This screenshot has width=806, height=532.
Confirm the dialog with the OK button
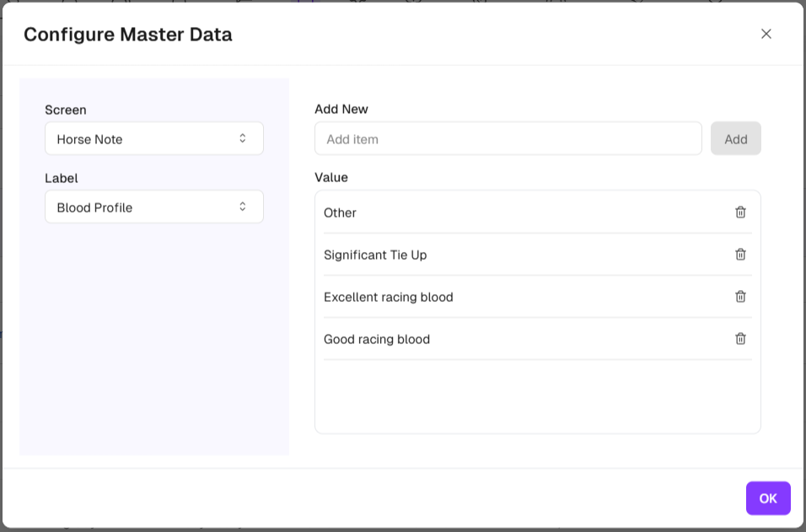coord(767,498)
